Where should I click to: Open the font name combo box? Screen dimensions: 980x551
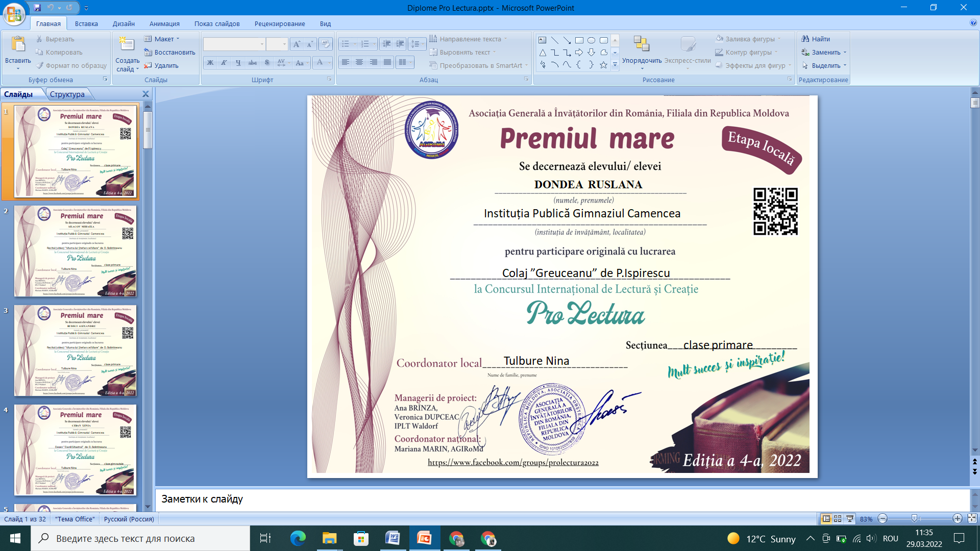234,44
